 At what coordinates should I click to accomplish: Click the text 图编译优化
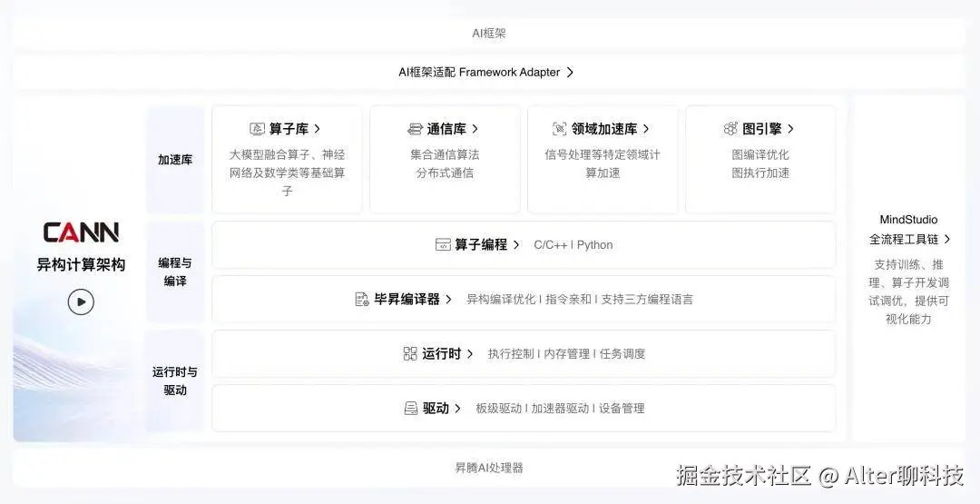tap(760, 154)
